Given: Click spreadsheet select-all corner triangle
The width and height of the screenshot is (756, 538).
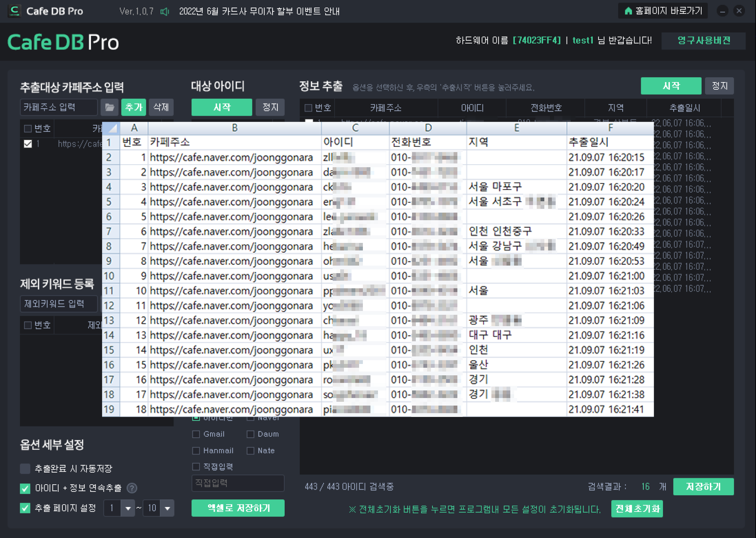Looking at the screenshot, I should (x=111, y=128).
